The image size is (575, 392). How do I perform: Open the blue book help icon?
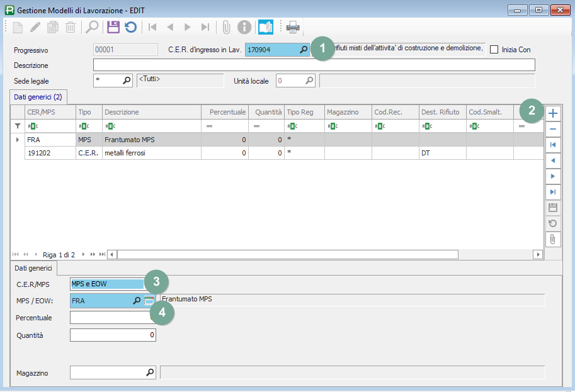265,27
